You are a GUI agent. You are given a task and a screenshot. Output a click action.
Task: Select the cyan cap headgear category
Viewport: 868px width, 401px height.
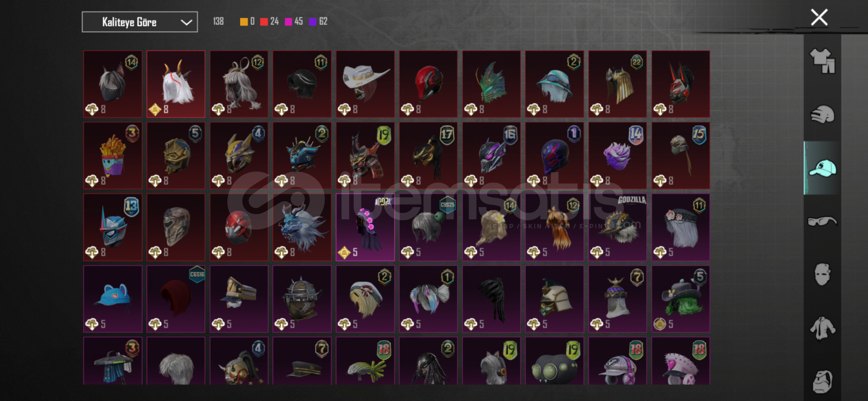click(x=822, y=168)
